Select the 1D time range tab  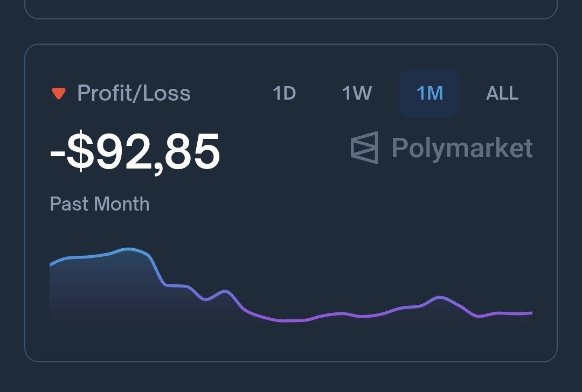click(x=284, y=93)
